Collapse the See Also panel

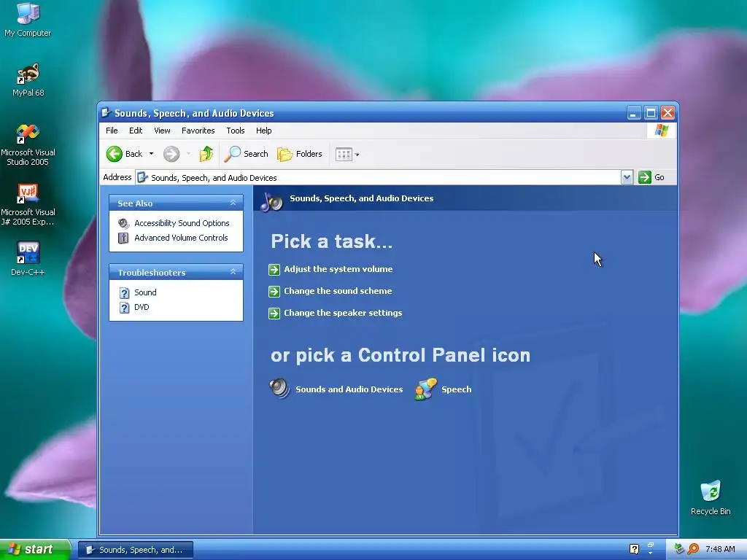(233, 203)
